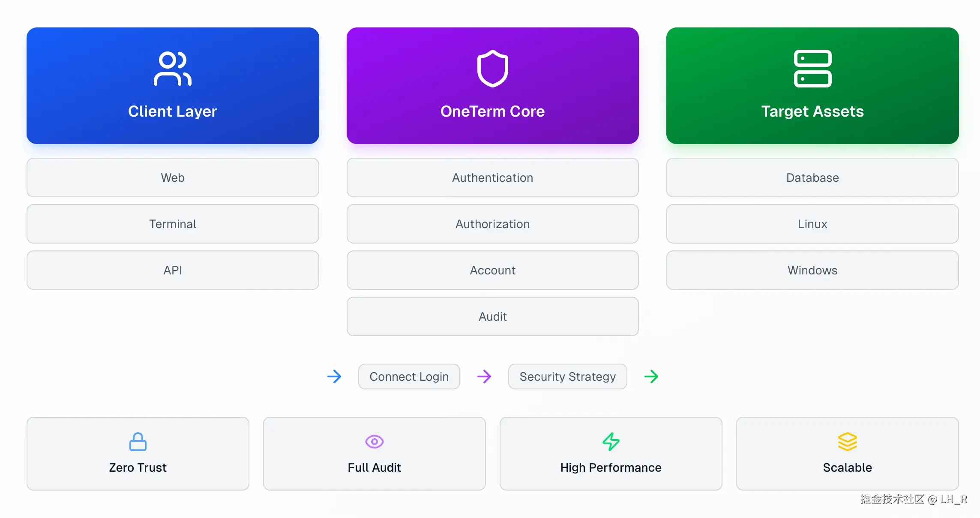The height and width of the screenshot is (518, 980).
Task: Click the Terminal box
Action: pos(173,224)
